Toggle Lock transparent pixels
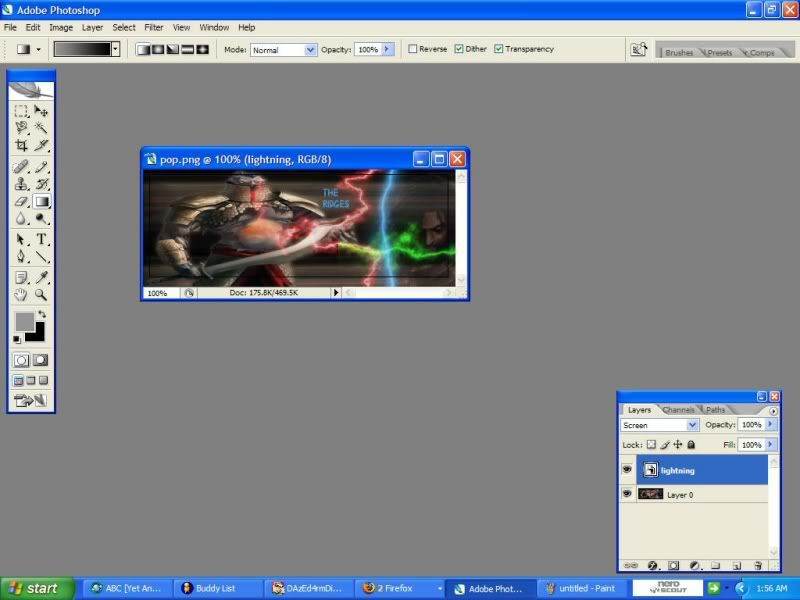 pyautogui.click(x=651, y=444)
